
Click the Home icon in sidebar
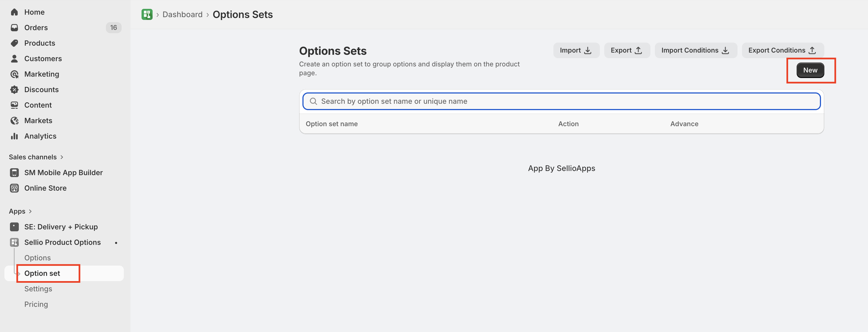click(x=14, y=12)
